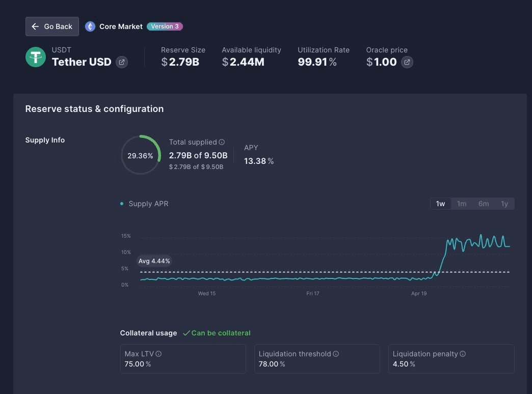Click the Supply APR legend dot

click(x=122, y=204)
